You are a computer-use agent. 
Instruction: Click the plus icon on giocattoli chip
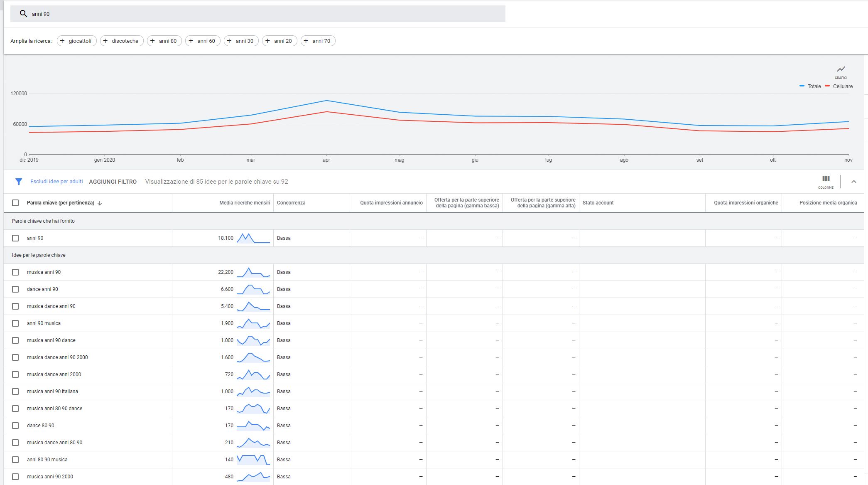62,41
